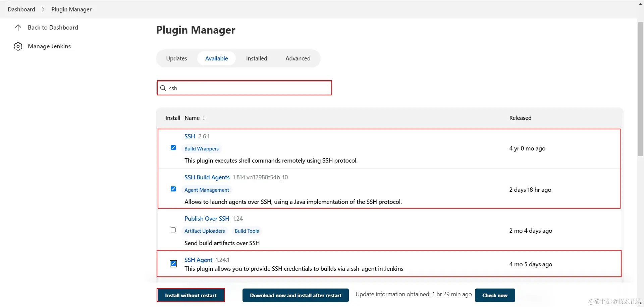
Task: Click the Back to Dashboard arrow icon
Action: 18,28
